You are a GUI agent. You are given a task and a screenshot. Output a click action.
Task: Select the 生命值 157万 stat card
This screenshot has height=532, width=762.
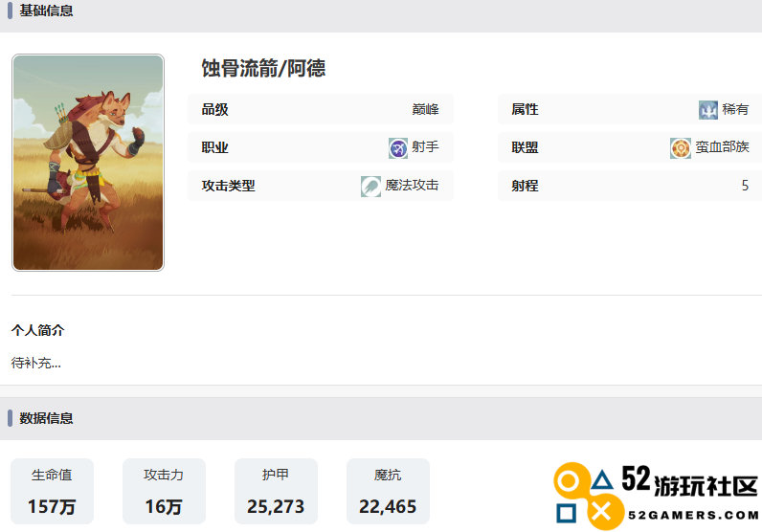pyautogui.click(x=52, y=491)
